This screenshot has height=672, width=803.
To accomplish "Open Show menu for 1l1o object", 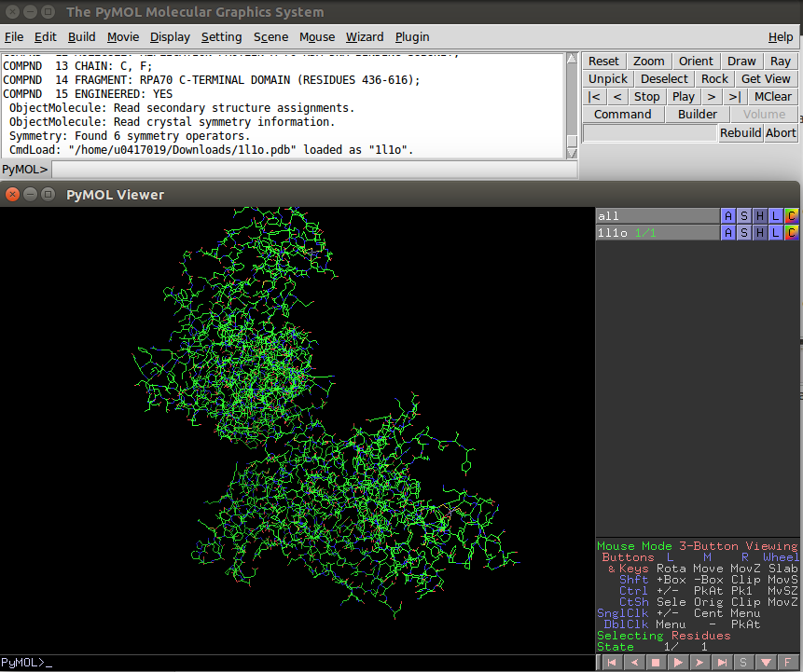I will [744, 233].
